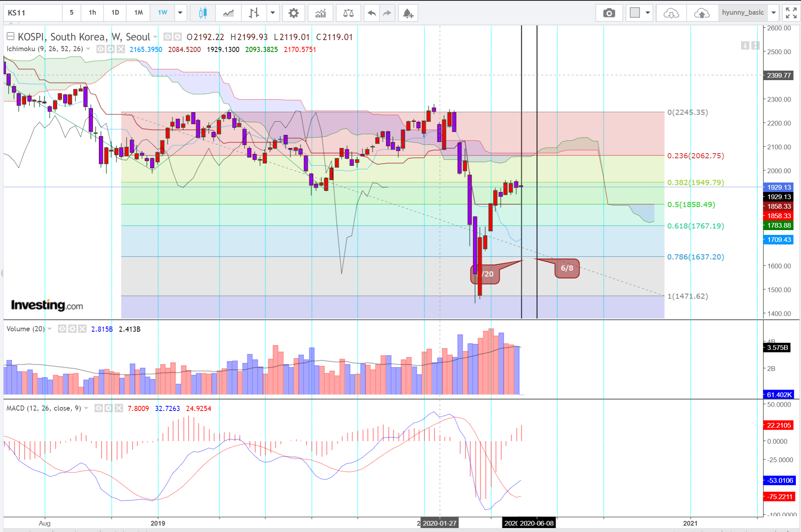Open hyunny_basic layout dropdown arrow
Viewport: 801px width, 532px height.
pyautogui.click(x=773, y=13)
